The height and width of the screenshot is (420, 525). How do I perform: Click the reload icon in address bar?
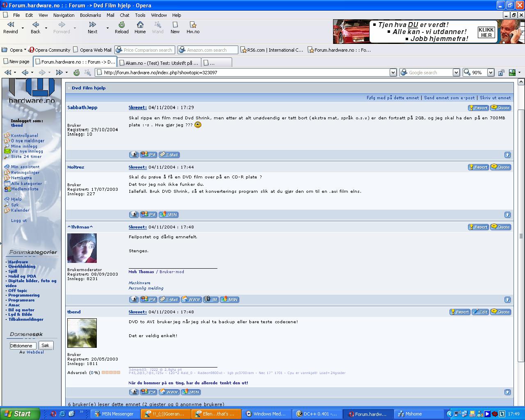coord(76,73)
